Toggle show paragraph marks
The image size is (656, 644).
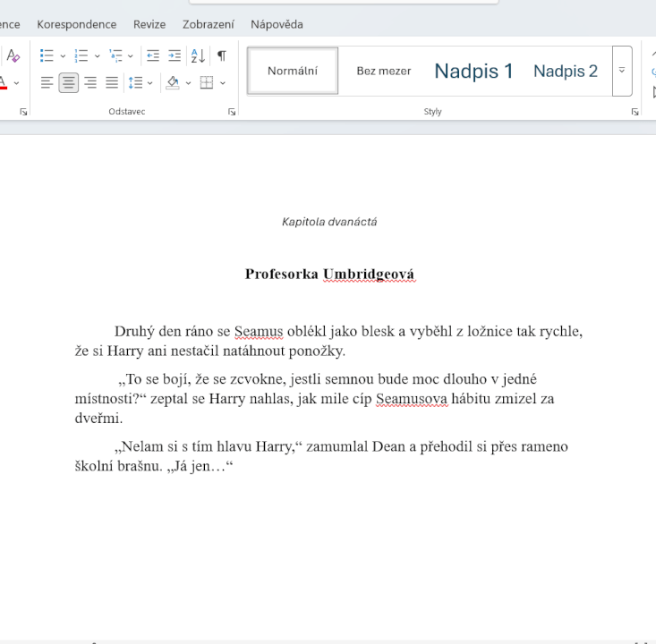(x=222, y=55)
